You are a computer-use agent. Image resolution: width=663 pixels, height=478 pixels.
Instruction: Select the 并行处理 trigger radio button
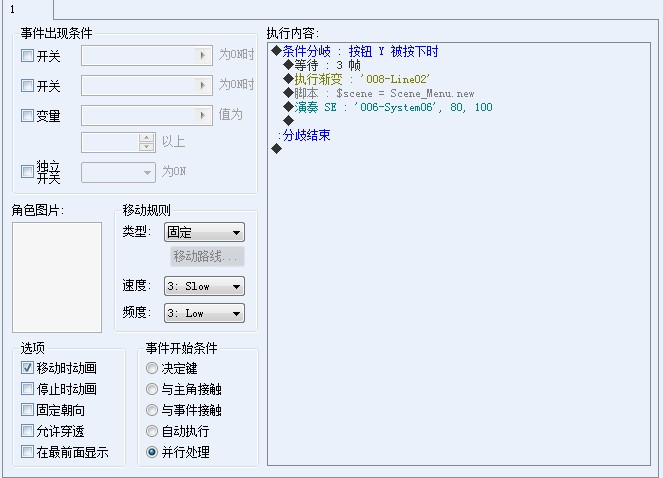point(152,452)
